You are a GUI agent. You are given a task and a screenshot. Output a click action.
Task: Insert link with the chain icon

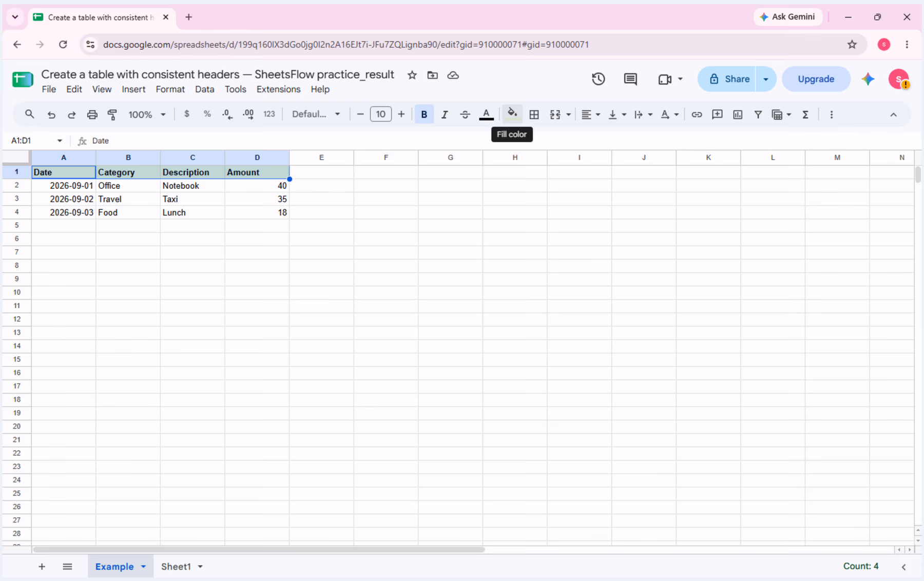click(697, 114)
